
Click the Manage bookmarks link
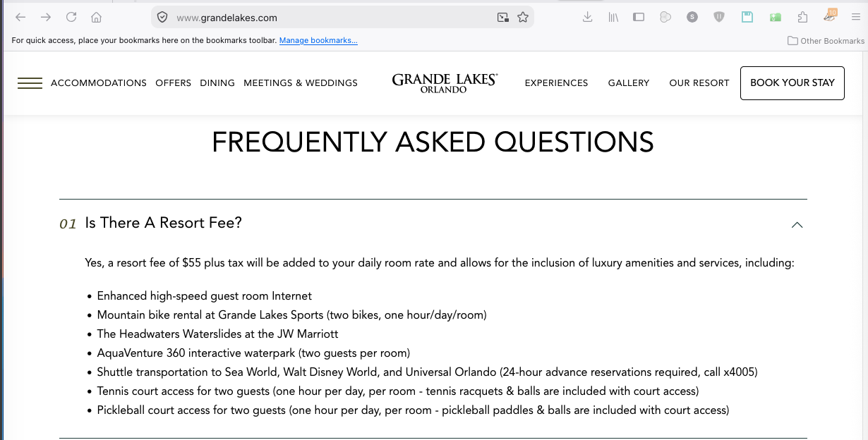click(318, 40)
